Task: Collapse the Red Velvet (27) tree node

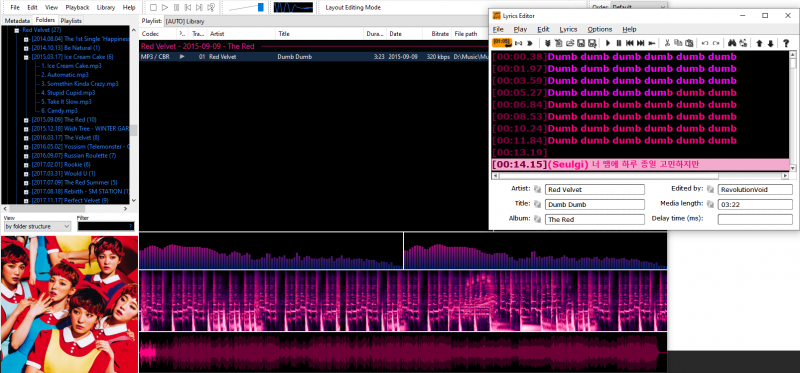Action: click(x=17, y=30)
